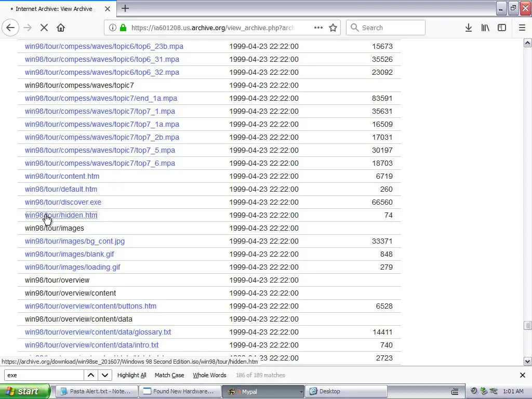Click the first system tray icon
532x399 pixels.
point(474,391)
